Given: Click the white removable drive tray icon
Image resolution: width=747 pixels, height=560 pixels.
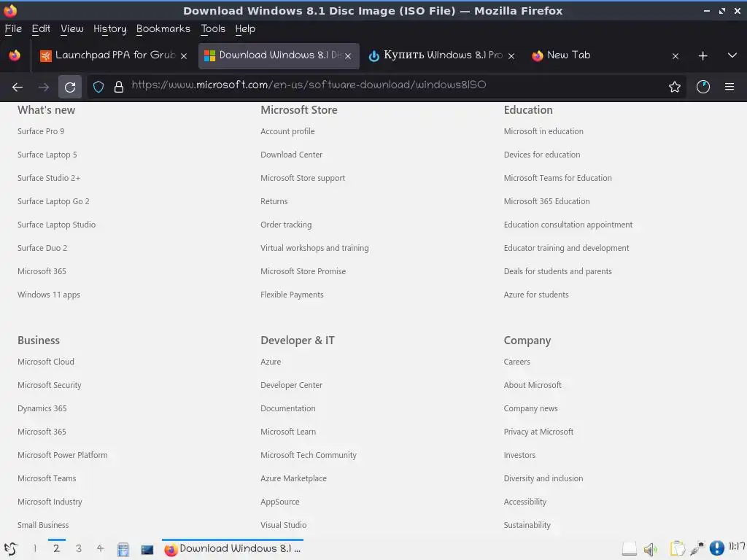Looking at the screenshot, I should (630, 550).
